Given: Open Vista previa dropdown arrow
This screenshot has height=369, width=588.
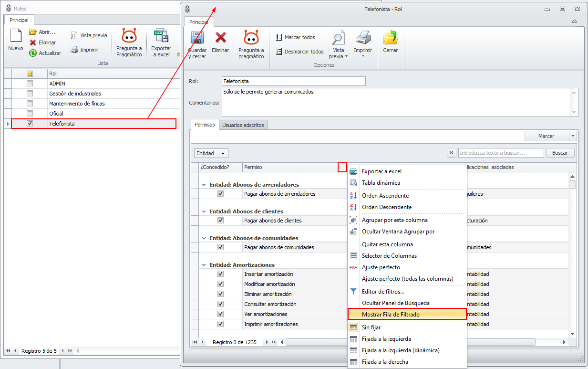Looking at the screenshot, I should pos(347,56).
